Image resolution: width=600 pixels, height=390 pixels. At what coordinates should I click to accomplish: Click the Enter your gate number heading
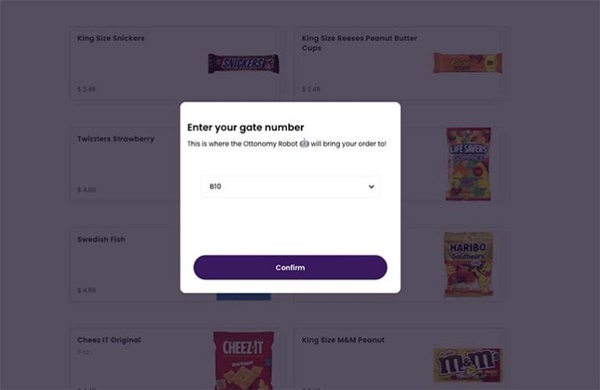pyautogui.click(x=246, y=127)
